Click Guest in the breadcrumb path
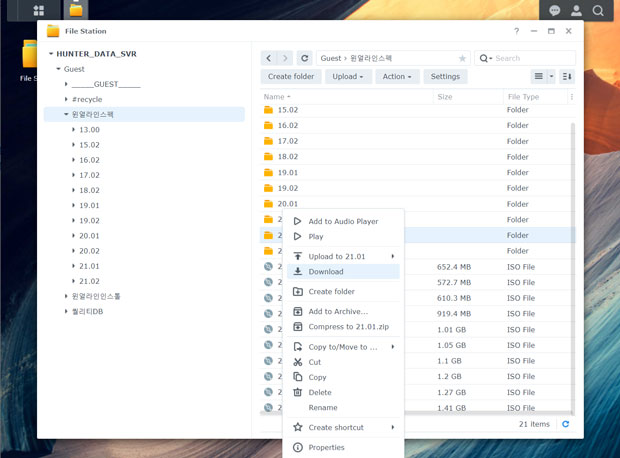This screenshot has height=458, width=620. [x=331, y=59]
